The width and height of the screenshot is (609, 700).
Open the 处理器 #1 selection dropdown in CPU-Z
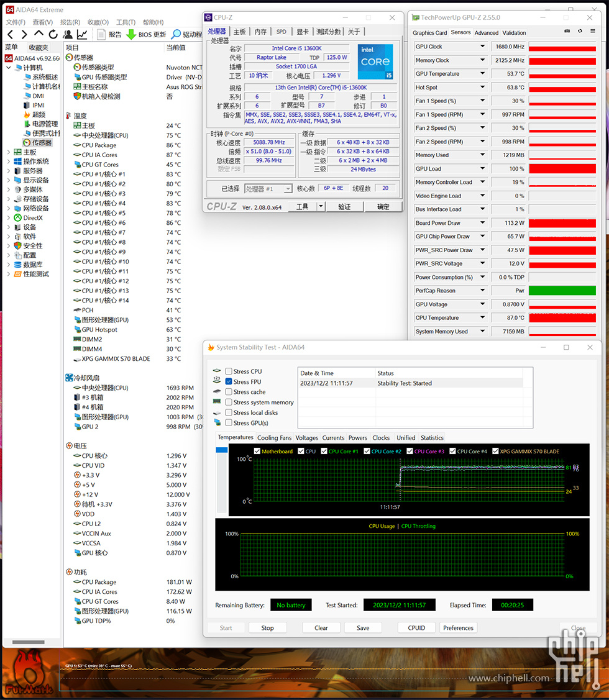pos(268,188)
